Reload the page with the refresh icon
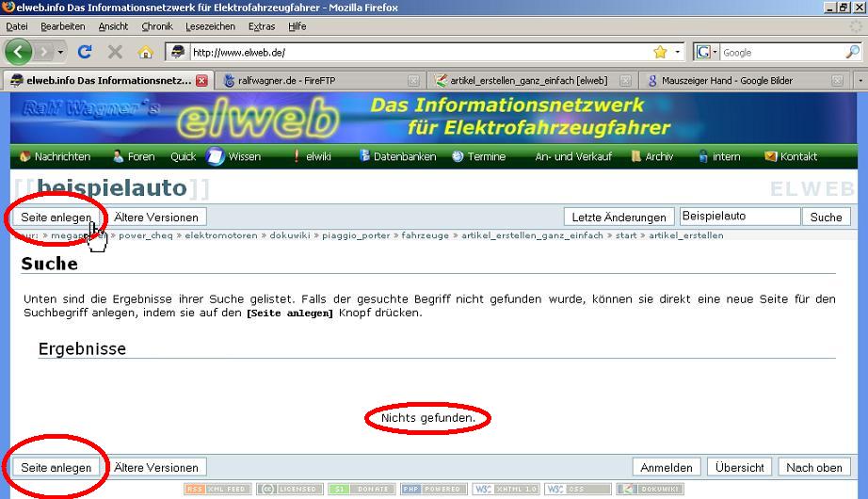 (85, 53)
